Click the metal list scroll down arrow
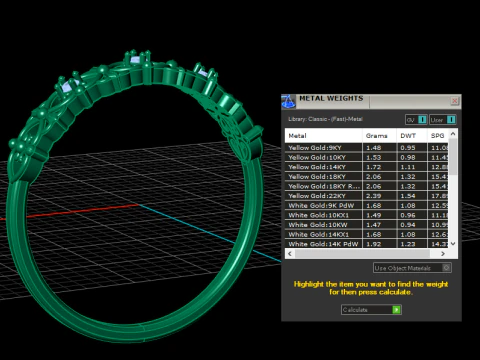The width and height of the screenshot is (480, 360). [x=453, y=244]
